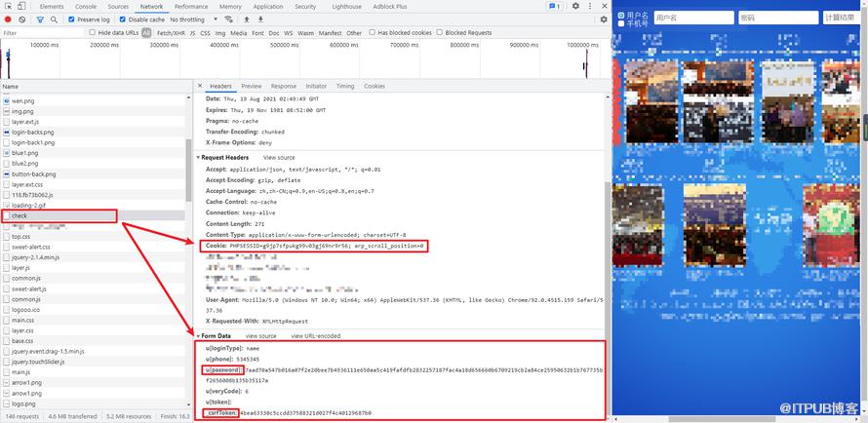Filter requests by Img type

coord(220,33)
